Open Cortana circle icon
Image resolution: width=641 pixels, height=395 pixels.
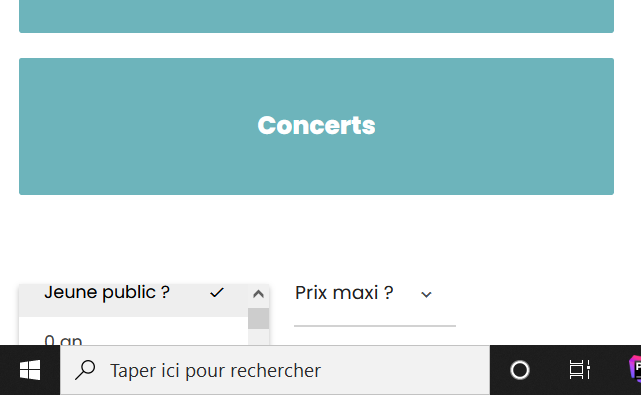tap(520, 370)
